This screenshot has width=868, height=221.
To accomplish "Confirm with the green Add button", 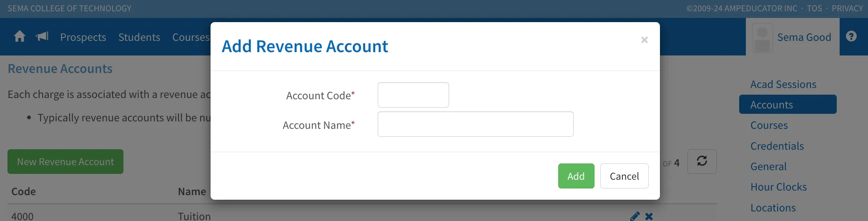I will pos(576,176).
